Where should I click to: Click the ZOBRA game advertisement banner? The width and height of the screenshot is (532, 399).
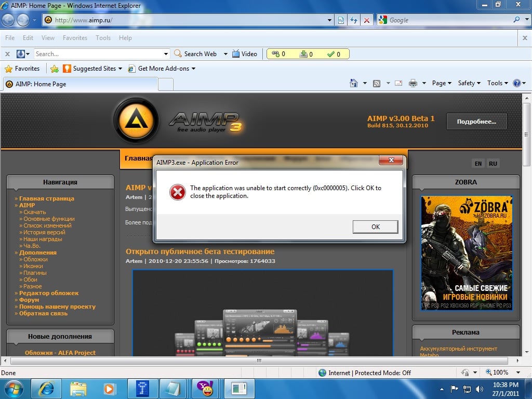pos(467,253)
